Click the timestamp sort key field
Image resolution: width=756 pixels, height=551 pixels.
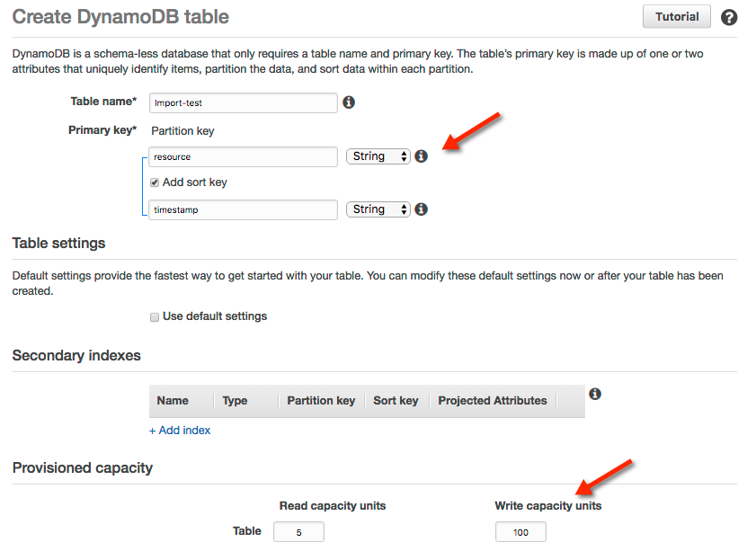click(243, 209)
